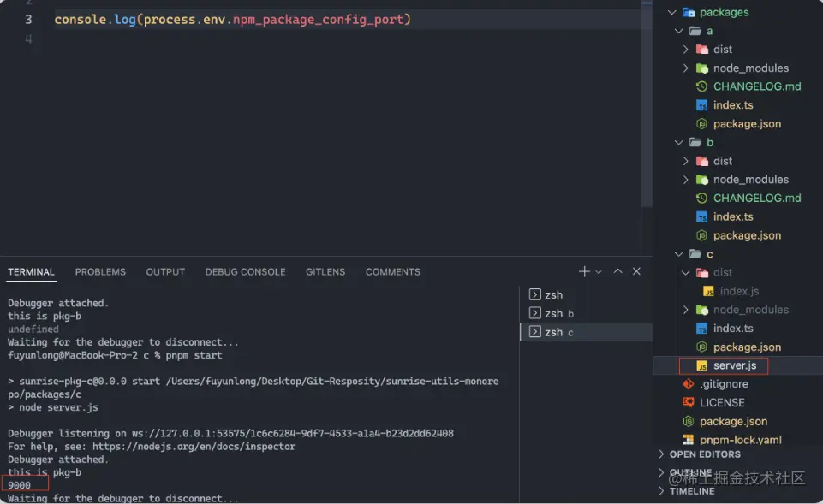Open the DEBUG CONSOLE tab
Viewport: 823px width, 504px height.
click(245, 272)
